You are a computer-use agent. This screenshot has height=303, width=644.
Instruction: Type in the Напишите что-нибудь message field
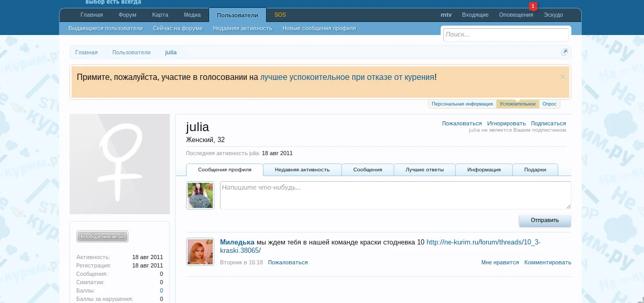coord(395,195)
